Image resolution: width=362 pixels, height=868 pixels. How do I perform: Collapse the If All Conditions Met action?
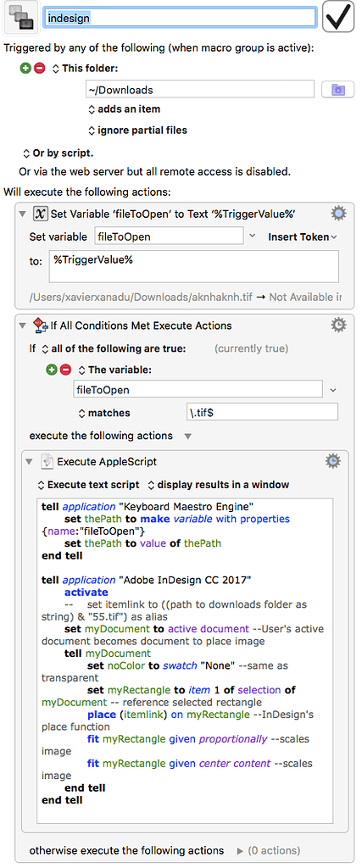coord(23,325)
